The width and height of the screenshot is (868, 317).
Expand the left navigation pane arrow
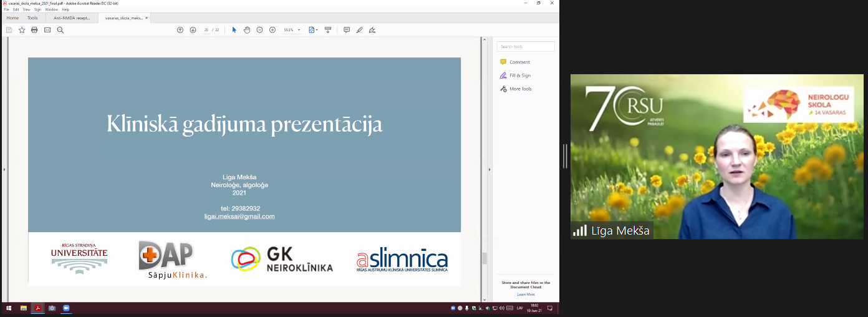(x=4, y=169)
